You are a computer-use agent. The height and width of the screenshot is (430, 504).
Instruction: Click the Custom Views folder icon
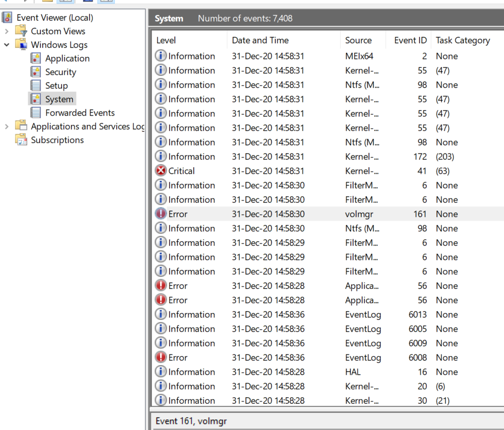21,31
